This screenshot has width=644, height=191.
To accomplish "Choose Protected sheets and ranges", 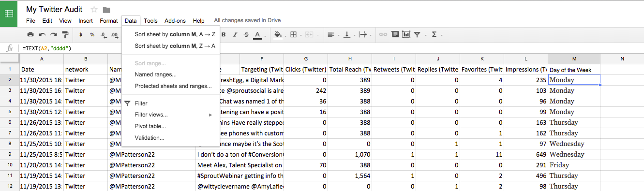I will pos(171,86).
